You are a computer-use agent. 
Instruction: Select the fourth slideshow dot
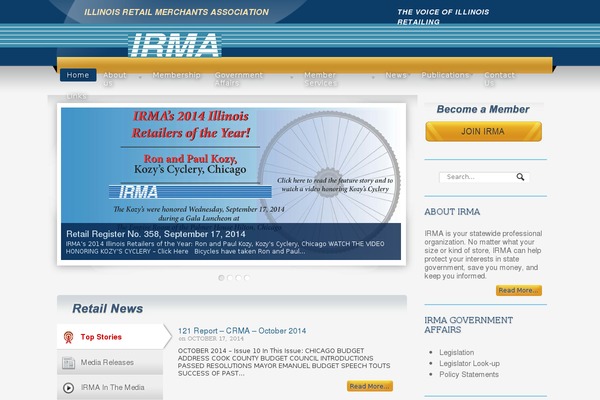pyautogui.click(x=247, y=278)
